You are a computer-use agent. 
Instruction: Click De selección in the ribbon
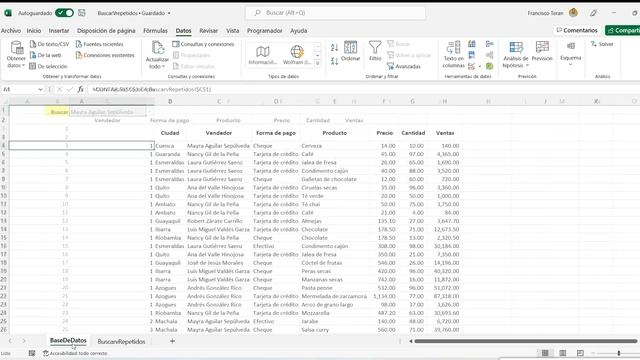tap(48, 66)
